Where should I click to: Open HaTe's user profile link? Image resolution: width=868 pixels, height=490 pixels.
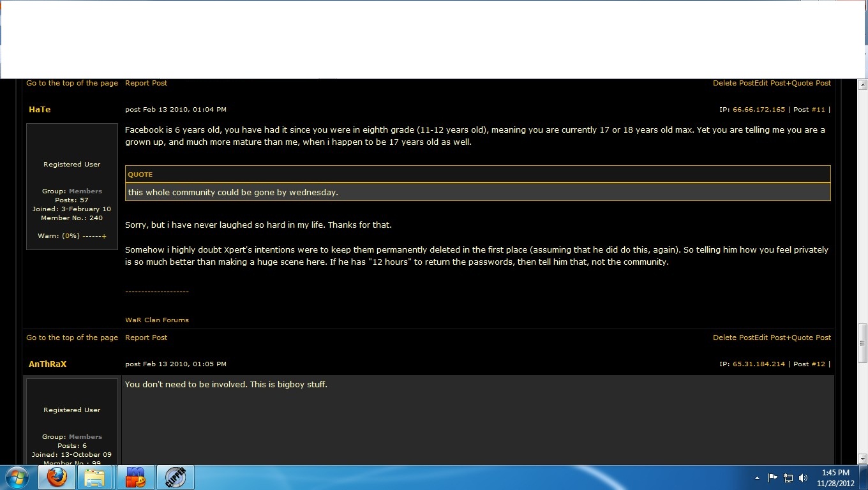(x=40, y=110)
